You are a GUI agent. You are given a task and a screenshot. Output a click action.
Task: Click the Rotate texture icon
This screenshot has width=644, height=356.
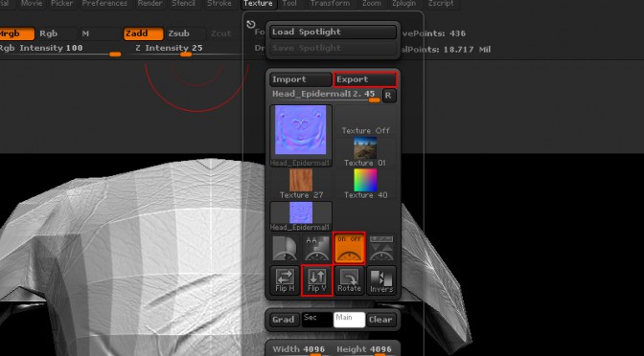349,280
